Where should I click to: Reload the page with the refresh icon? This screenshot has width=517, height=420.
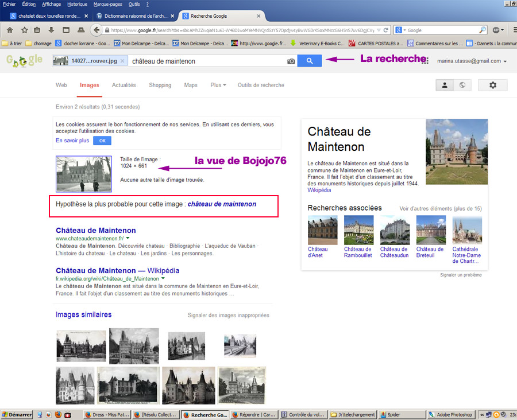[x=386, y=30]
